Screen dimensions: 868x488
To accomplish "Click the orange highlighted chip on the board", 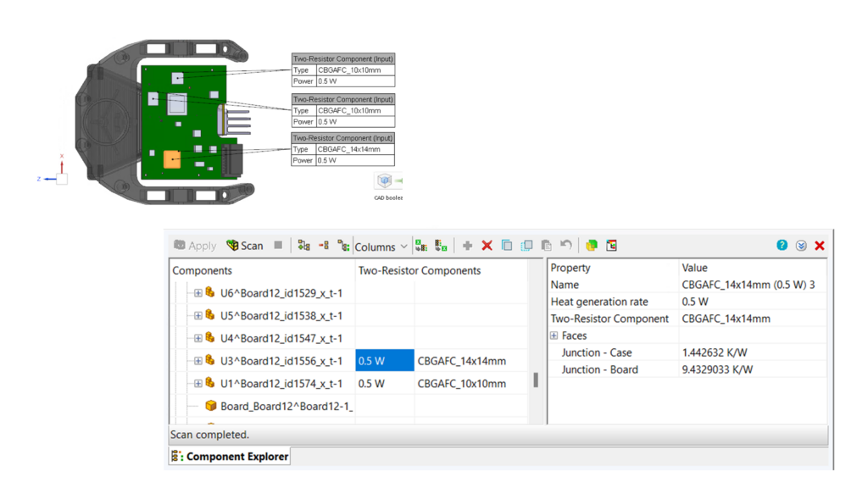I will (x=172, y=159).
